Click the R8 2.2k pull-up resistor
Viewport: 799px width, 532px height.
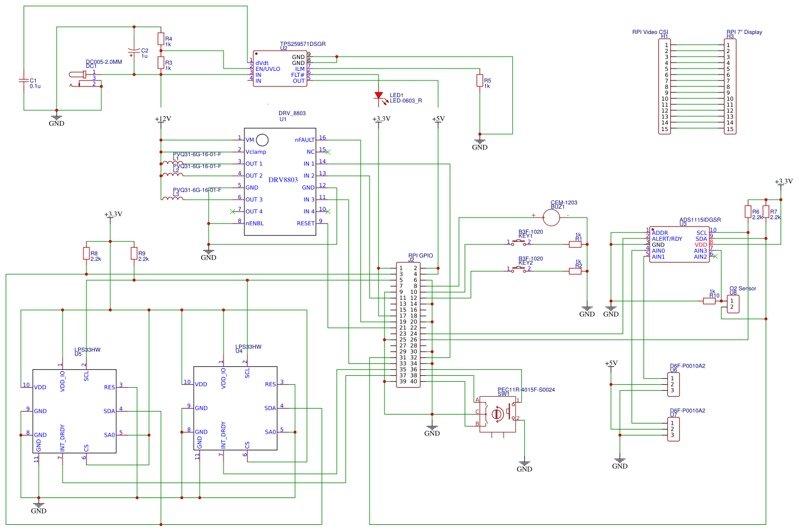click(86, 254)
